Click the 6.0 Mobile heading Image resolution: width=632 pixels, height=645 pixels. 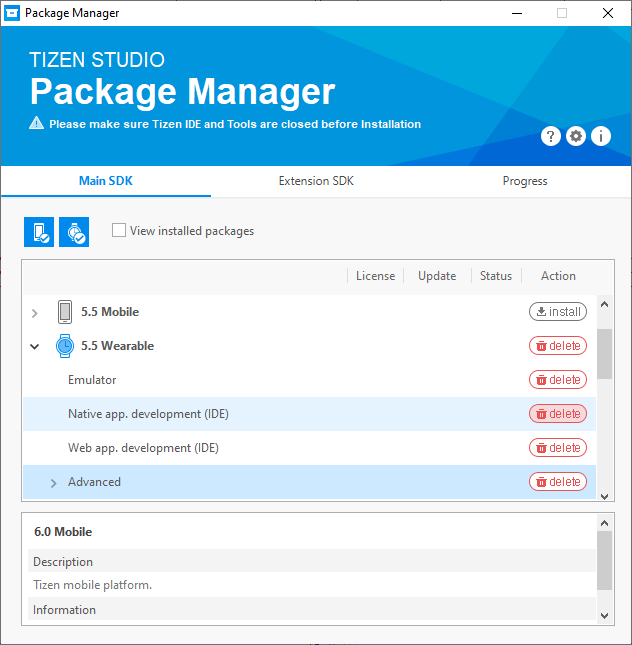pos(63,532)
